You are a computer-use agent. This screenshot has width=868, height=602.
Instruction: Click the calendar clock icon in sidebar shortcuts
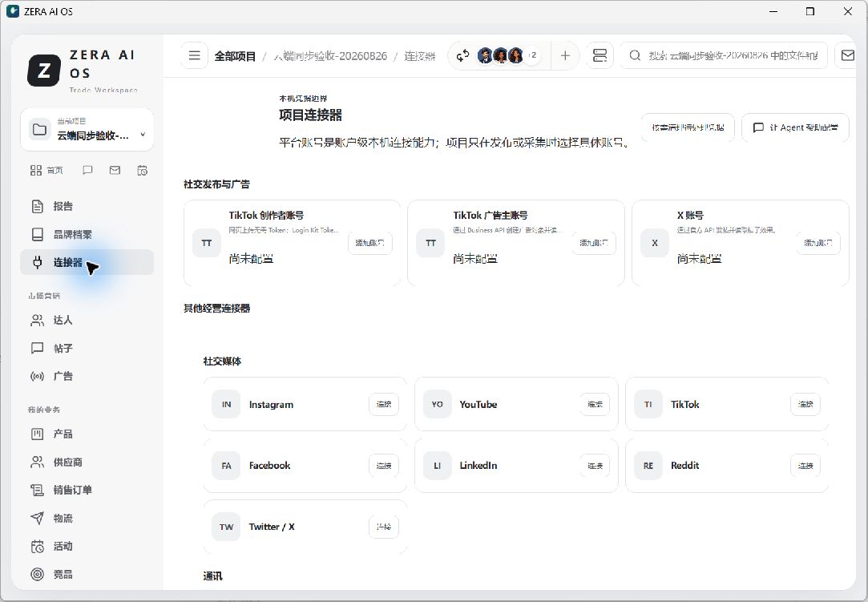(x=143, y=170)
